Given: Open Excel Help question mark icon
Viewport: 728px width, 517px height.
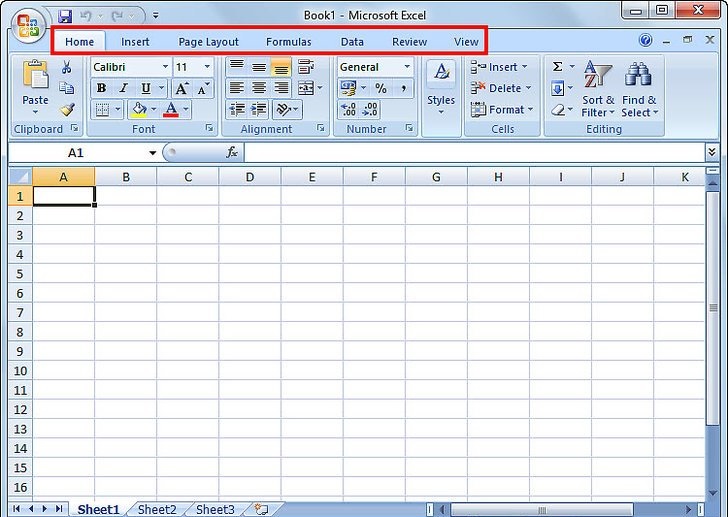Looking at the screenshot, I should [x=645, y=40].
